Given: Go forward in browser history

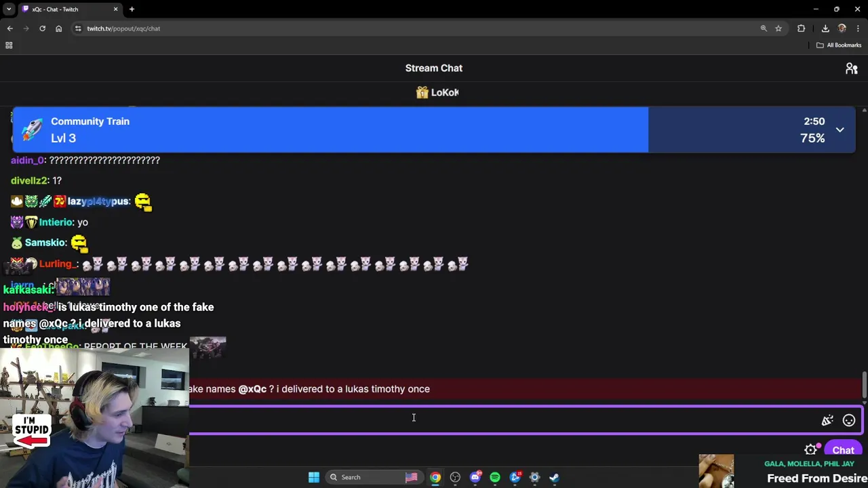Looking at the screenshot, I should (26, 28).
